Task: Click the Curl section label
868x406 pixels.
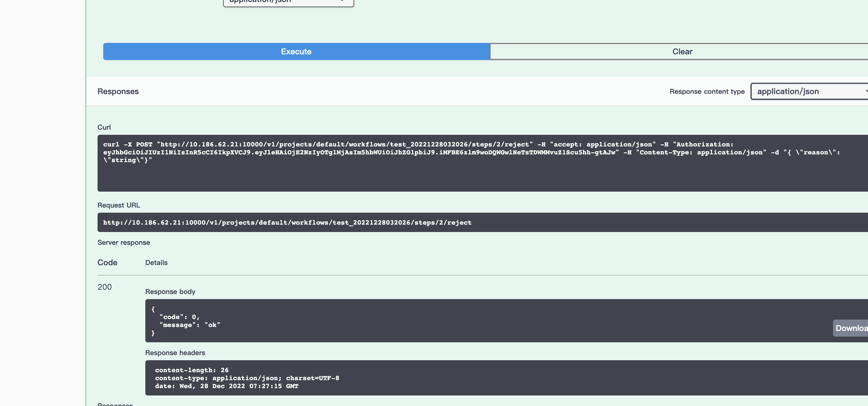Action: 104,127
